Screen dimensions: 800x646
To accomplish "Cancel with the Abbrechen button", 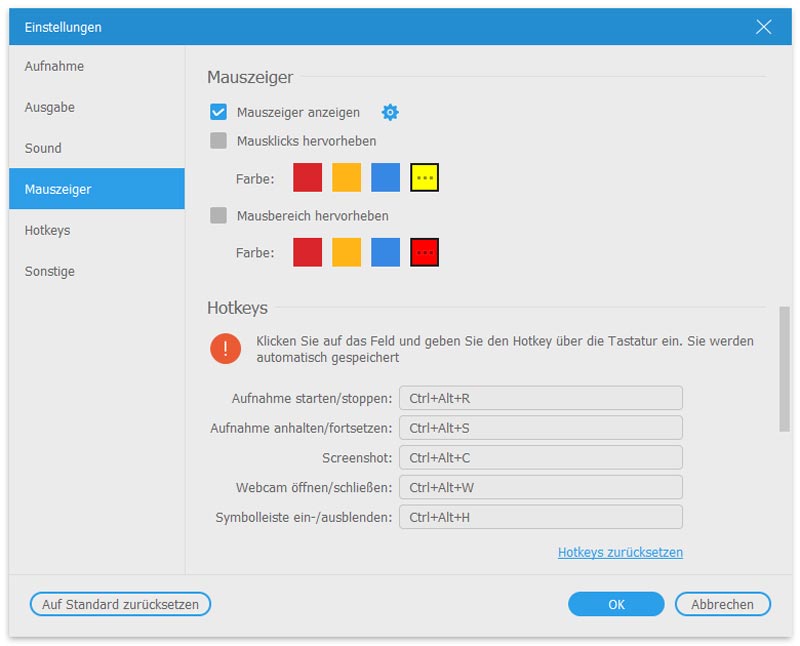I will [722, 604].
